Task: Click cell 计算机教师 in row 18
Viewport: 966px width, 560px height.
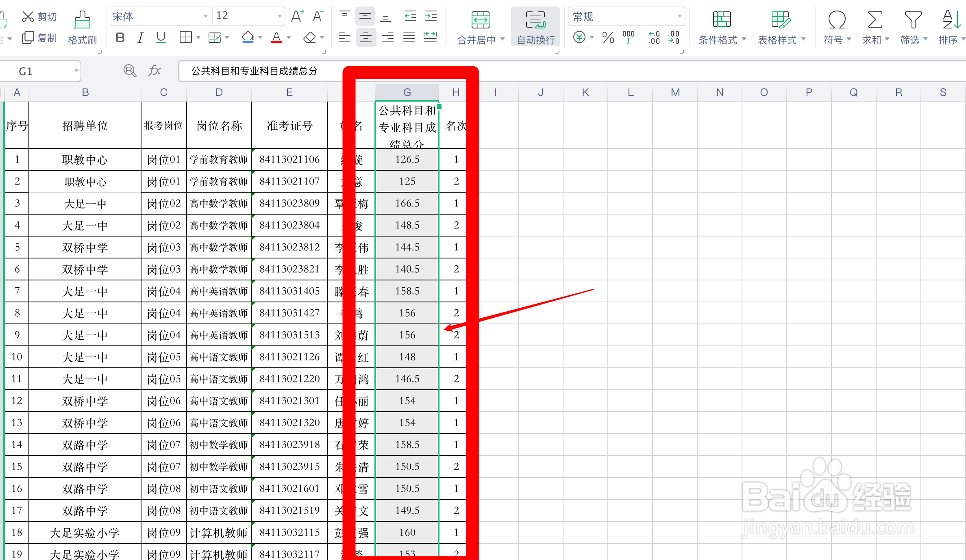Action: click(x=219, y=532)
